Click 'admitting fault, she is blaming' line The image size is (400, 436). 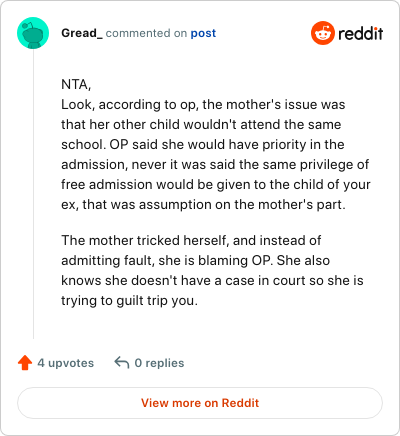point(196,260)
